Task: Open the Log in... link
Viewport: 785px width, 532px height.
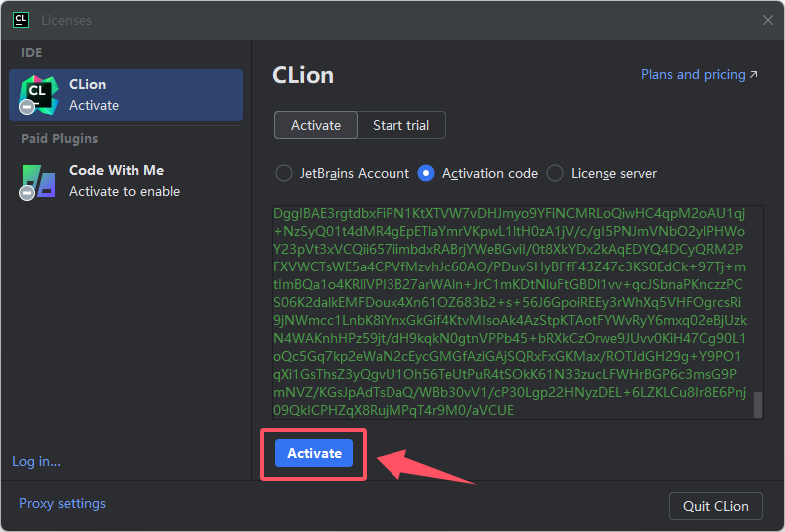Action: (x=36, y=461)
